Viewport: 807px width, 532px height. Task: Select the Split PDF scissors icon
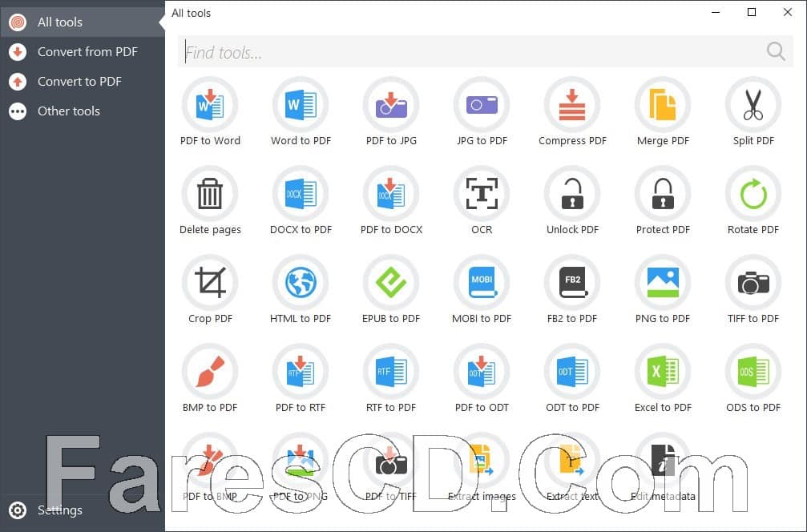[753, 105]
